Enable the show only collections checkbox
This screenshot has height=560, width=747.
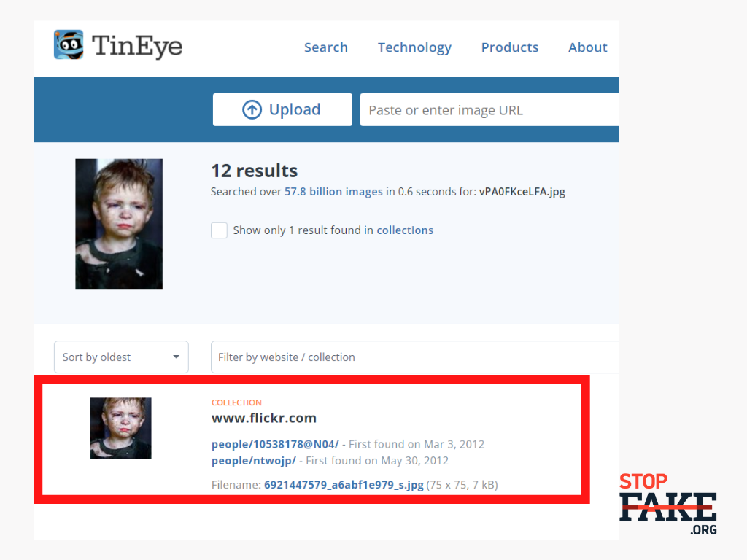(219, 230)
